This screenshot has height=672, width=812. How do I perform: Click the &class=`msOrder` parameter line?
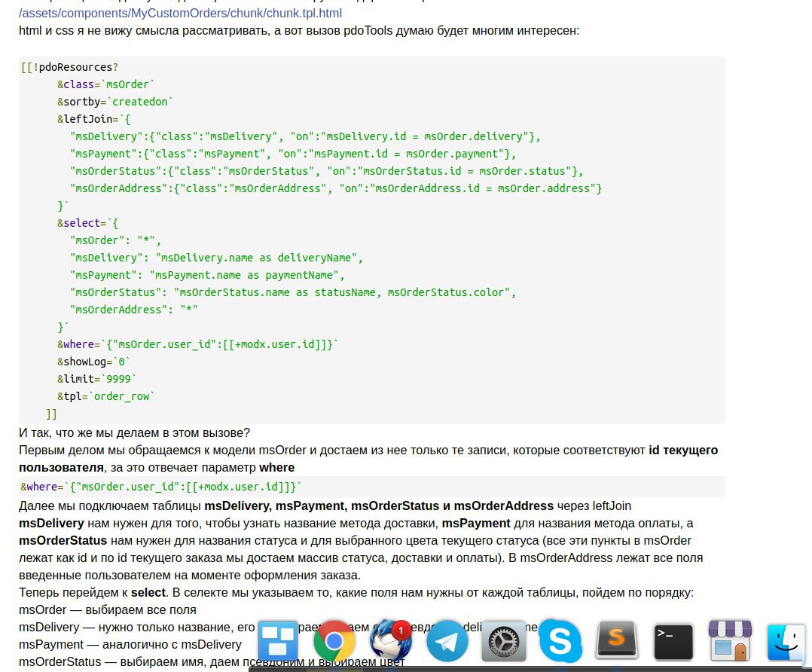(106, 84)
